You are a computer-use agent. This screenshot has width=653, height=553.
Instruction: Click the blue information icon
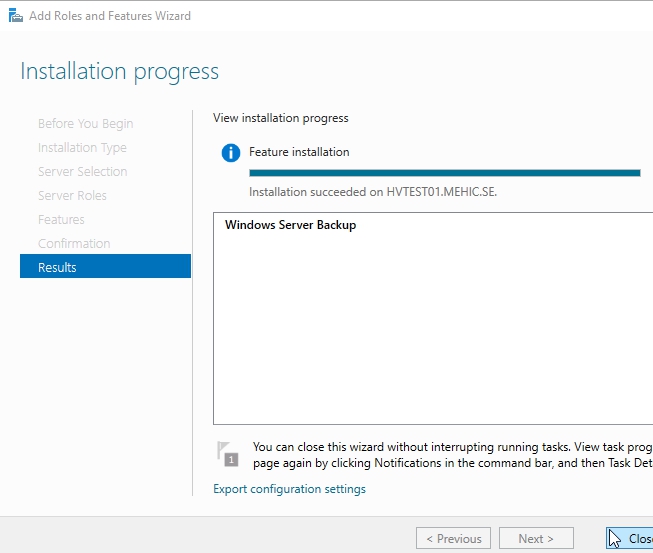coord(231,153)
